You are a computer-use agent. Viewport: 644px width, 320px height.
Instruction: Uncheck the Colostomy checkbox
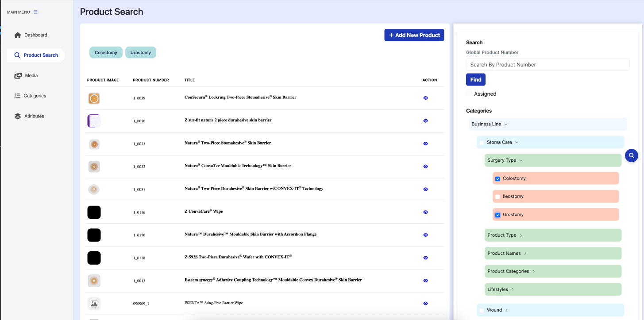pos(497,179)
